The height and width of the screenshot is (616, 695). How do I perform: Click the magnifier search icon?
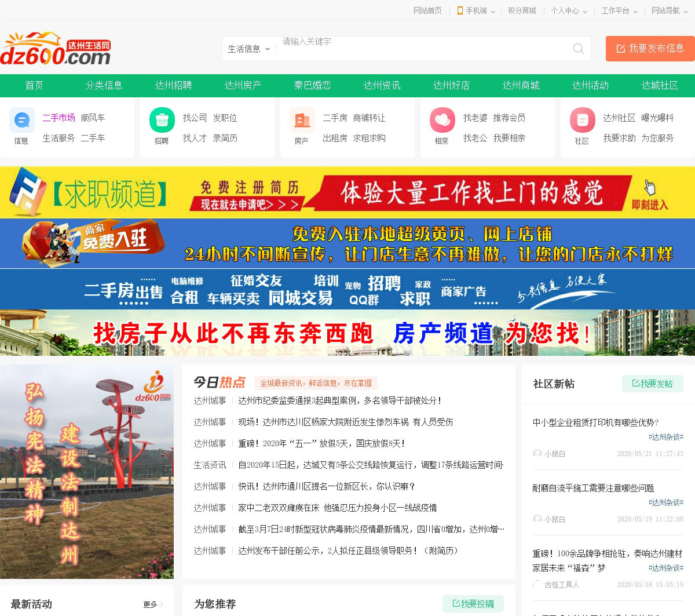578,49
